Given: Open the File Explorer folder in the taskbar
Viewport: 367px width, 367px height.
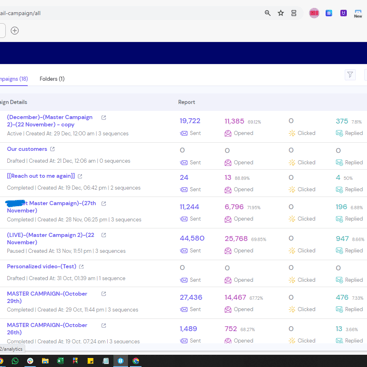Looking at the screenshot, I should (x=45, y=361).
